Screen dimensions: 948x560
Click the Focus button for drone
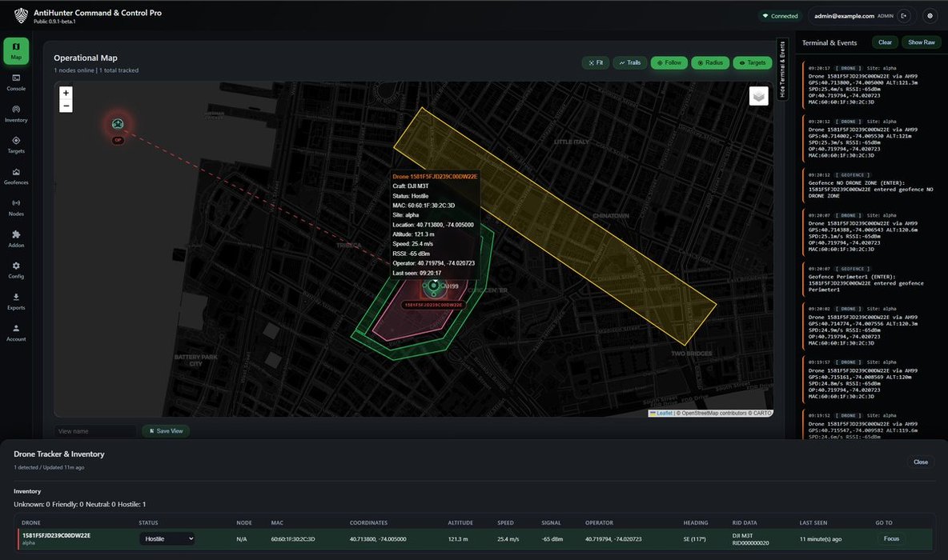coord(891,539)
